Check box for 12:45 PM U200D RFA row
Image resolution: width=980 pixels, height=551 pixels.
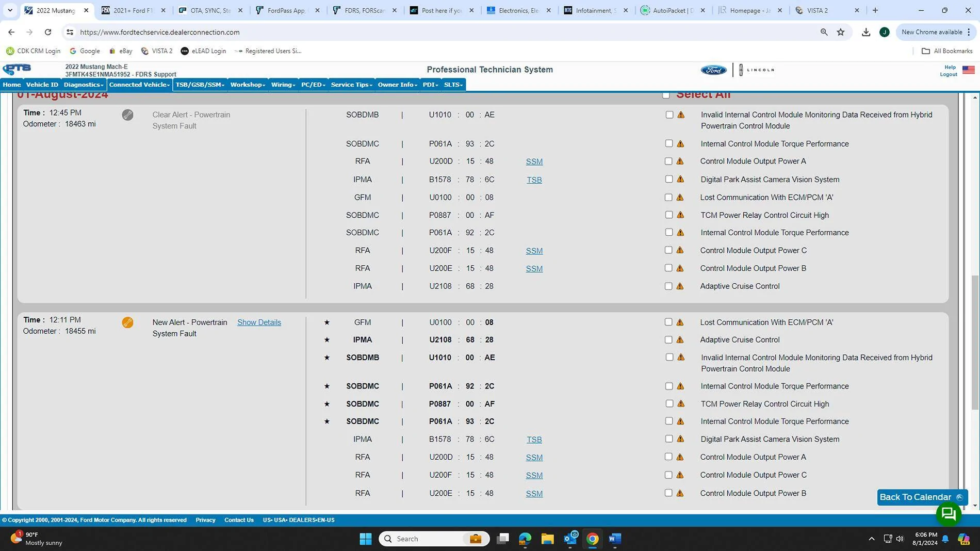pyautogui.click(x=668, y=161)
